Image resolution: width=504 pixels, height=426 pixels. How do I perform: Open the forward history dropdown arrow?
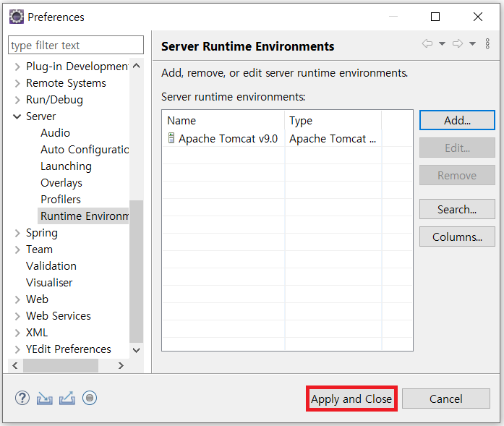tap(472, 43)
